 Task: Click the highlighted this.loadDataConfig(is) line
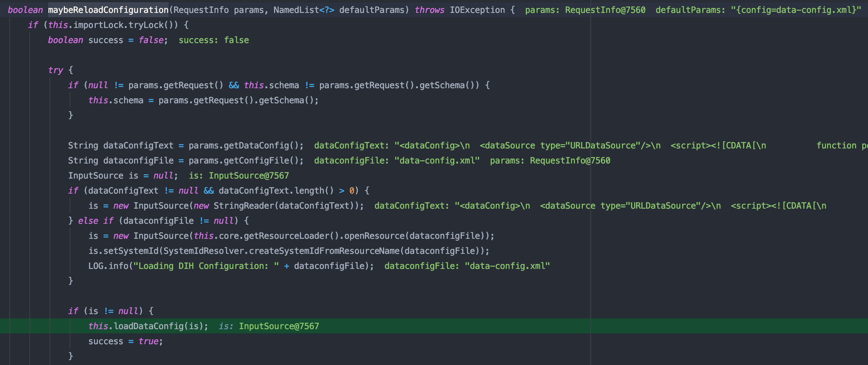pos(148,326)
